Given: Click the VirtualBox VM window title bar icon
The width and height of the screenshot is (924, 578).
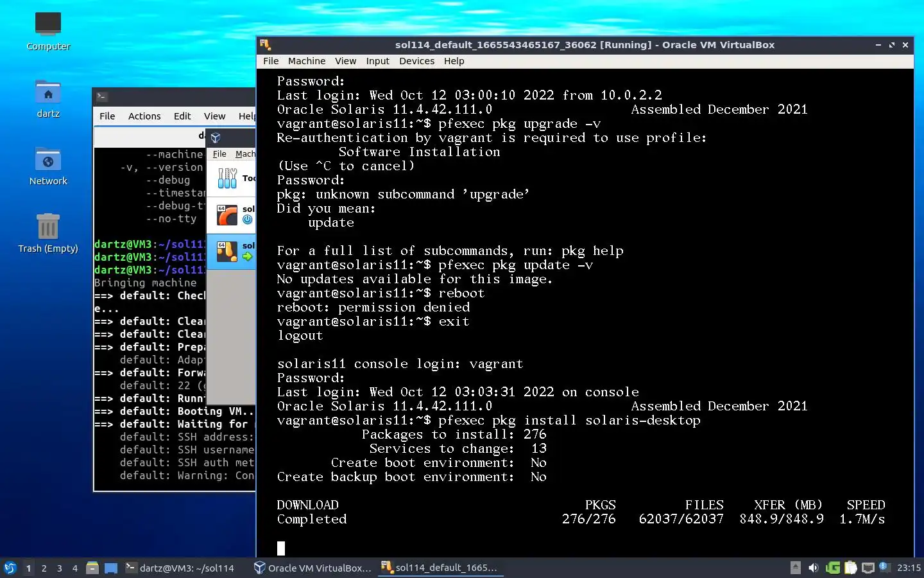Looking at the screenshot, I should click(x=266, y=45).
